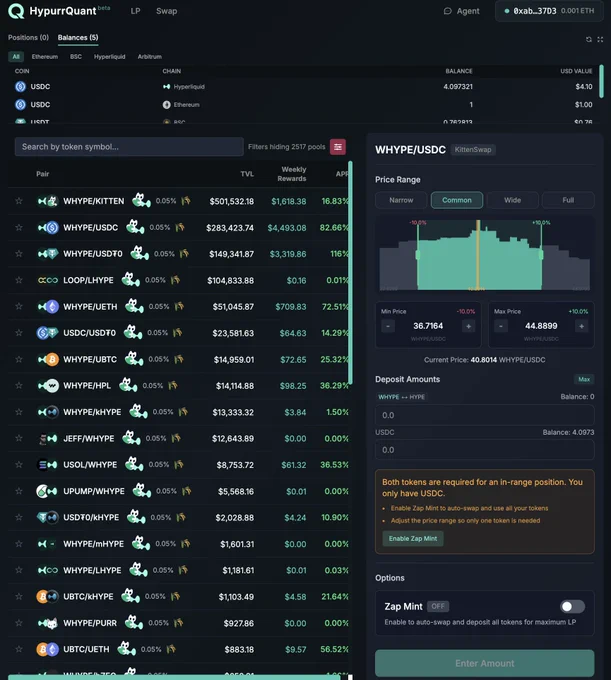Click rewards icon on WHYPE/USDC row
This screenshot has height=680, width=611.
click(x=180, y=227)
